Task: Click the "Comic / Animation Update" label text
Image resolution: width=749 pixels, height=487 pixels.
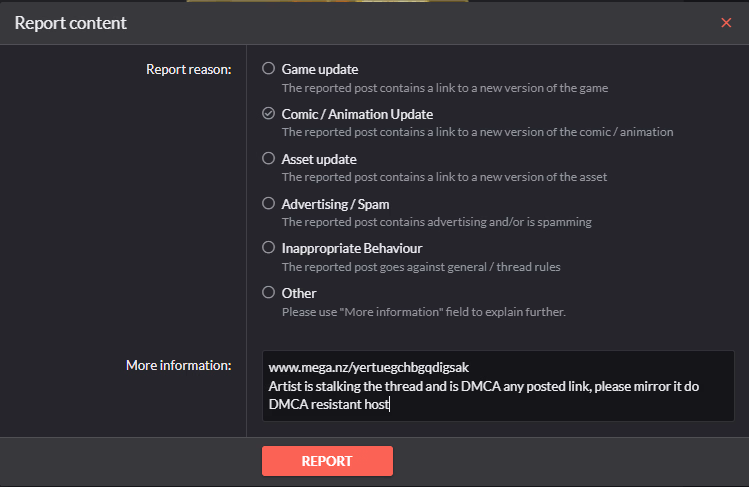Action: click(357, 114)
